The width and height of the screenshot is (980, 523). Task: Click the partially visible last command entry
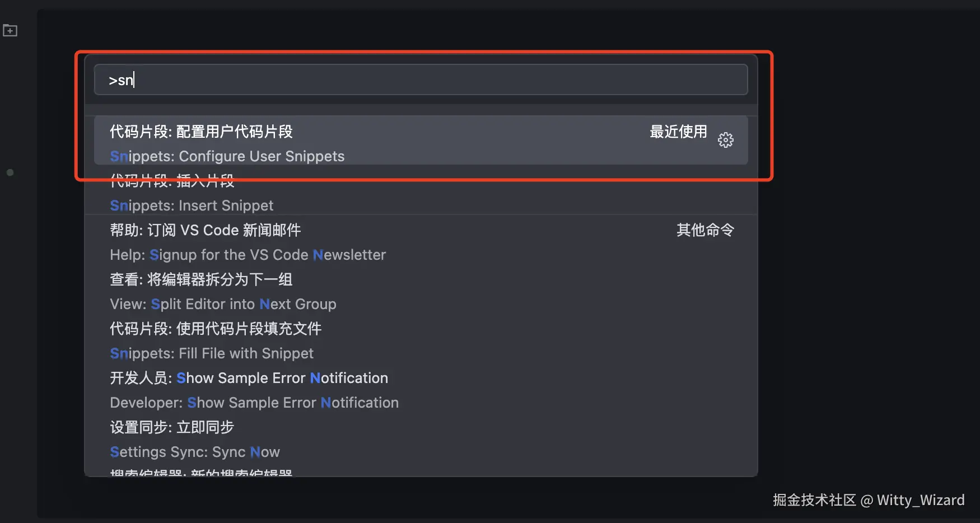tap(202, 472)
